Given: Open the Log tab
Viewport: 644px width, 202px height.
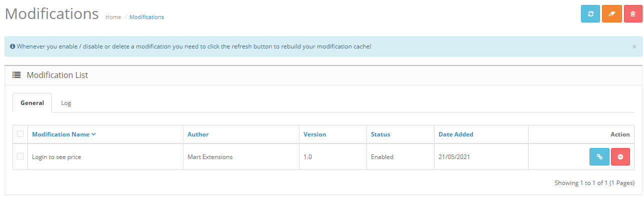Looking at the screenshot, I should [x=66, y=103].
